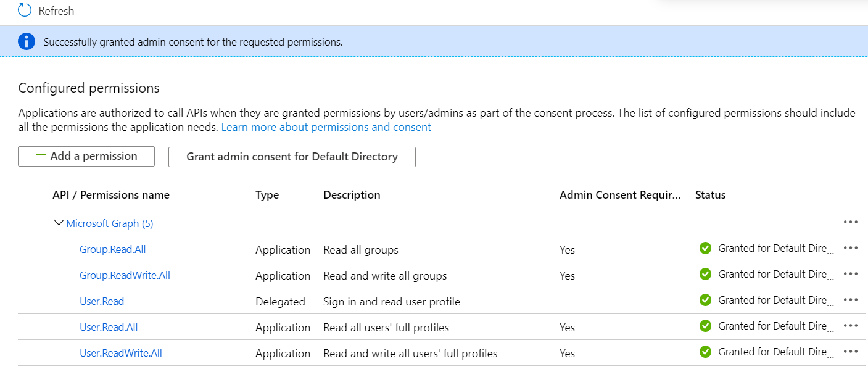Click the info icon in the banner
This screenshot has height=369, width=868.
(x=27, y=42)
